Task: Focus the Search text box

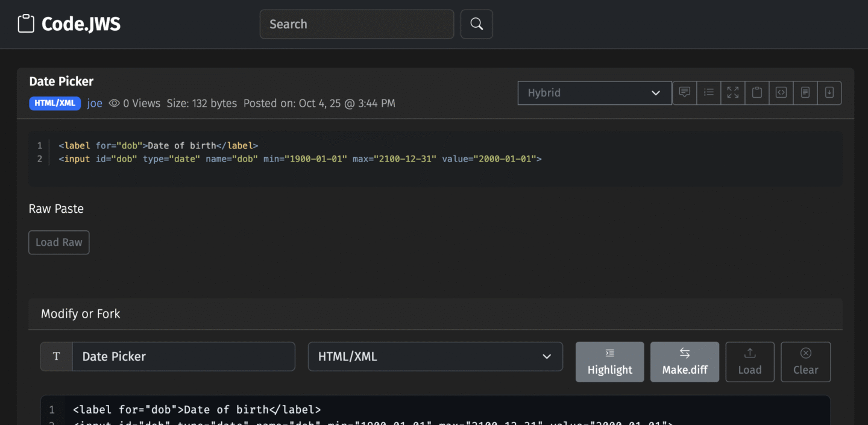Action: [x=356, y=24]
